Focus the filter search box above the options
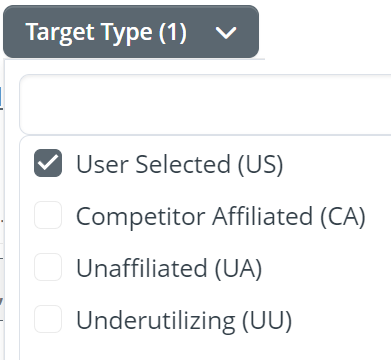 (205, 105)
